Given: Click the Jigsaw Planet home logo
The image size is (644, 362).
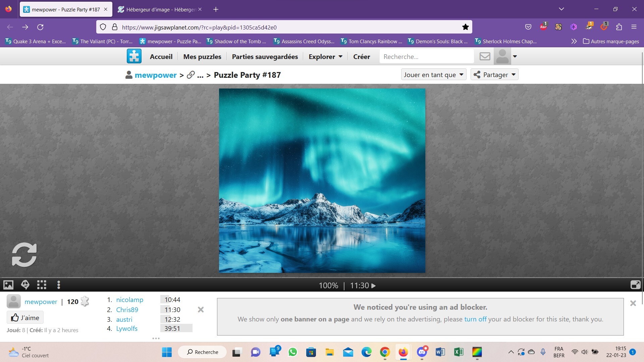Looking at the screenshot, I should click(134, 56).
